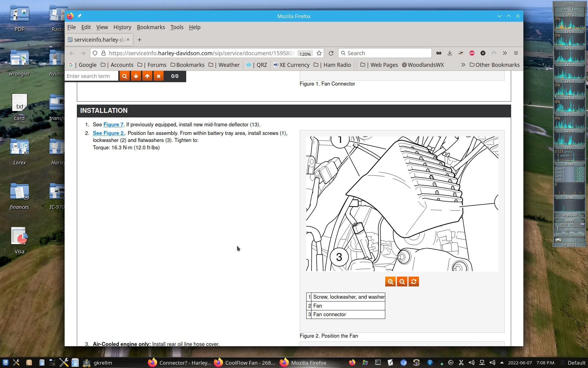Reload the current page
Viewport: 588px width, 368px height.
click(331, 53)
